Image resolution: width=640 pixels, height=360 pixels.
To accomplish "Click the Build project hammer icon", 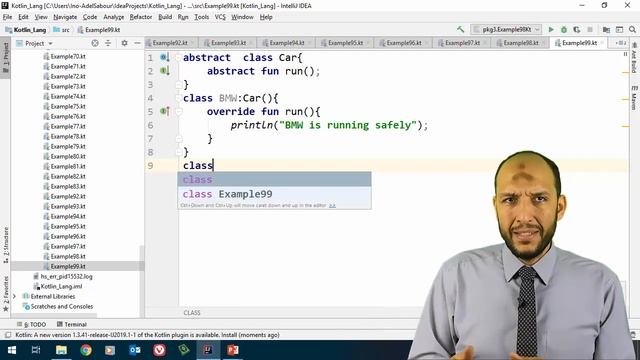I will [460, 29].
